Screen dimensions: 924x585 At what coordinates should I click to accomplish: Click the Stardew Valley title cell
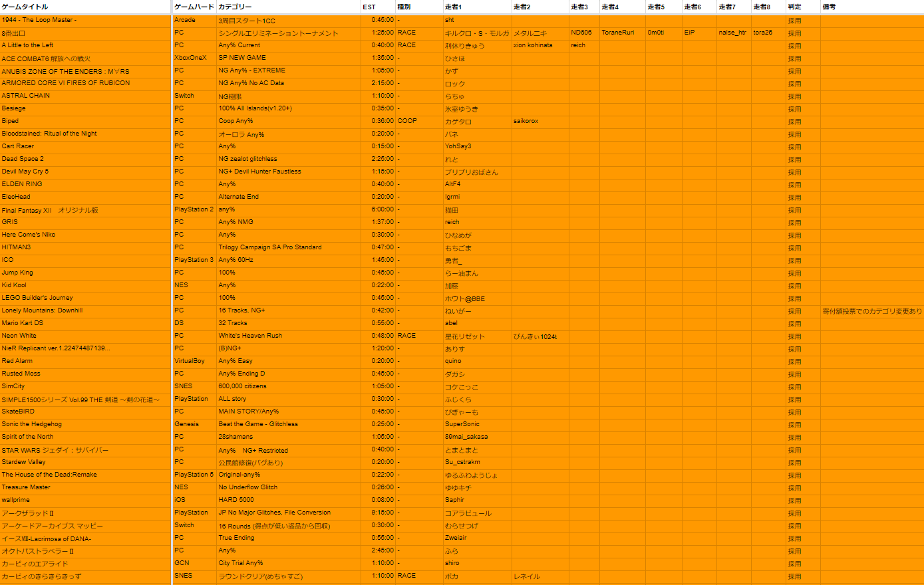tap(86, 463)
